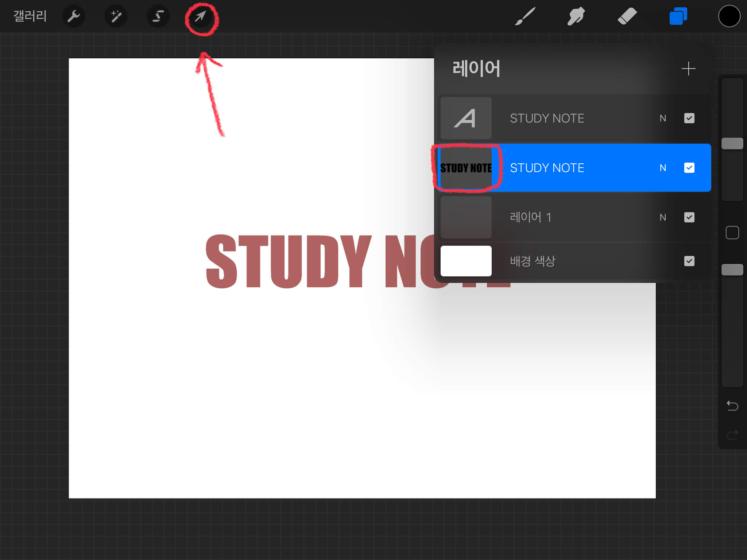Select the Transform arrow tool
The height and width of the screenshot is (560, 747).
(200, 16)
